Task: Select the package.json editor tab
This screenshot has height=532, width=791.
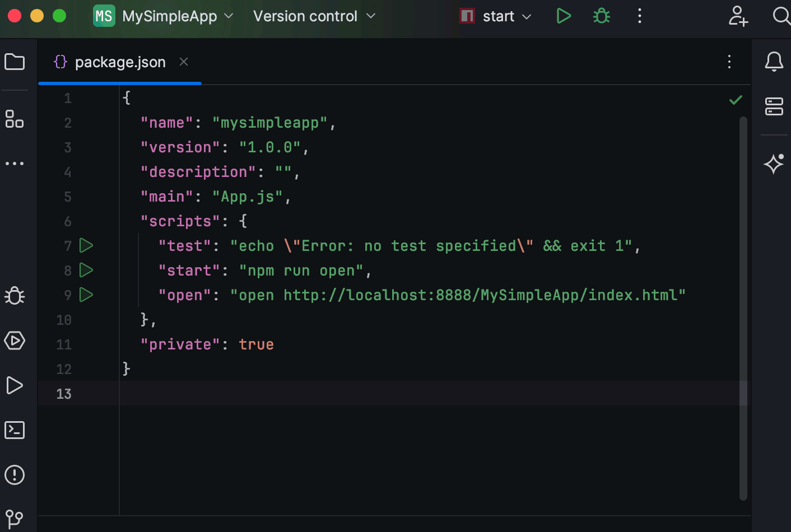Action: (120, 62)
